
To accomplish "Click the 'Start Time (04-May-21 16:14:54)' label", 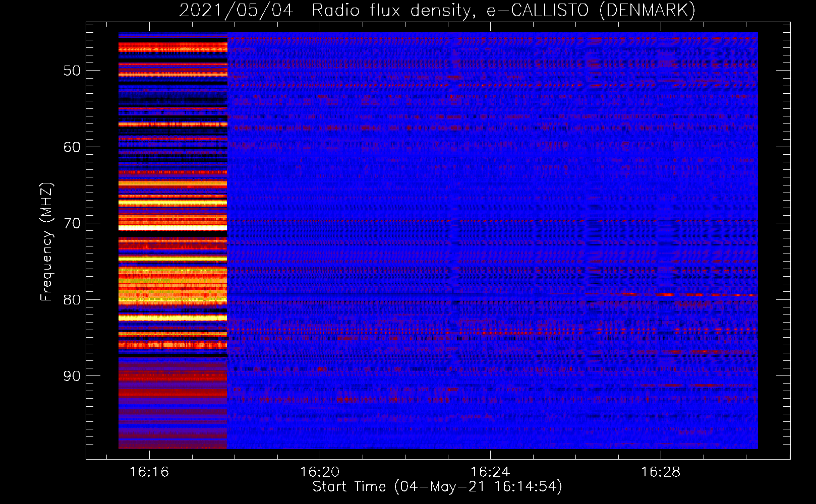I will tap(437, 487).
